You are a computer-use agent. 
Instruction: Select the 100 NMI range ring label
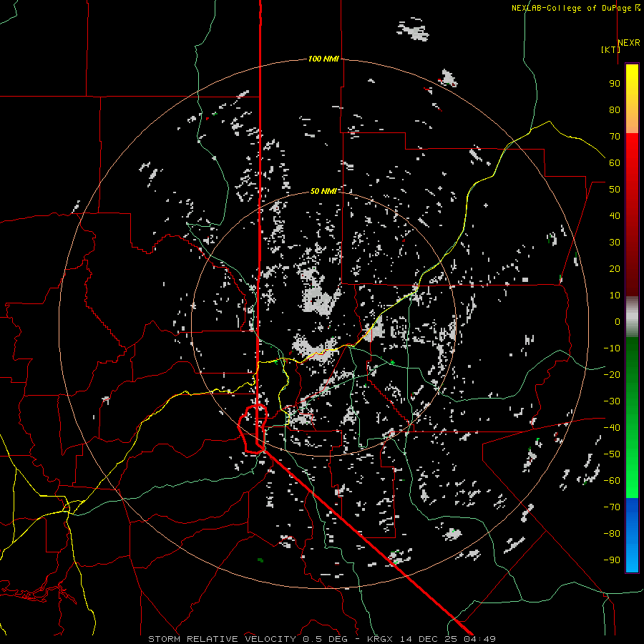(323, 59)
